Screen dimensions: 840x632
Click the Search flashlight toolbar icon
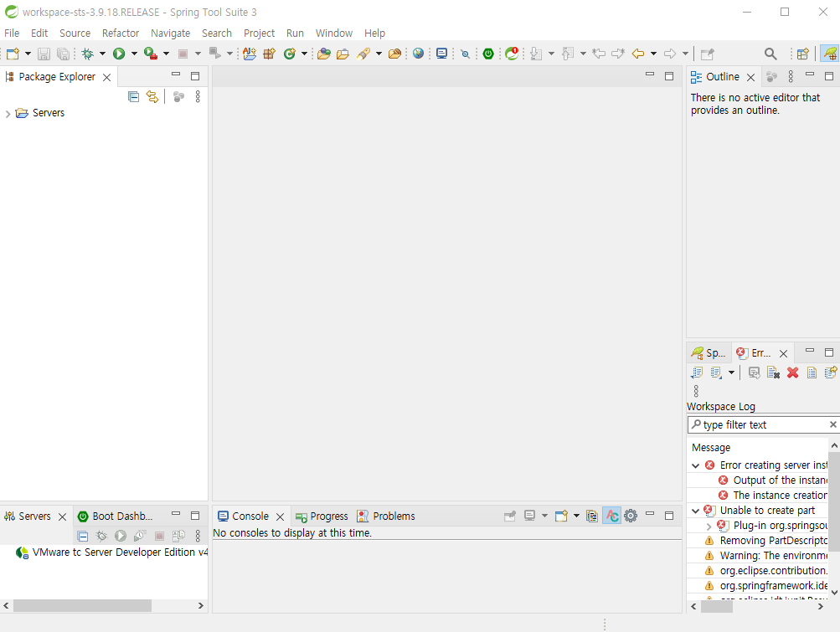point(363,54)
